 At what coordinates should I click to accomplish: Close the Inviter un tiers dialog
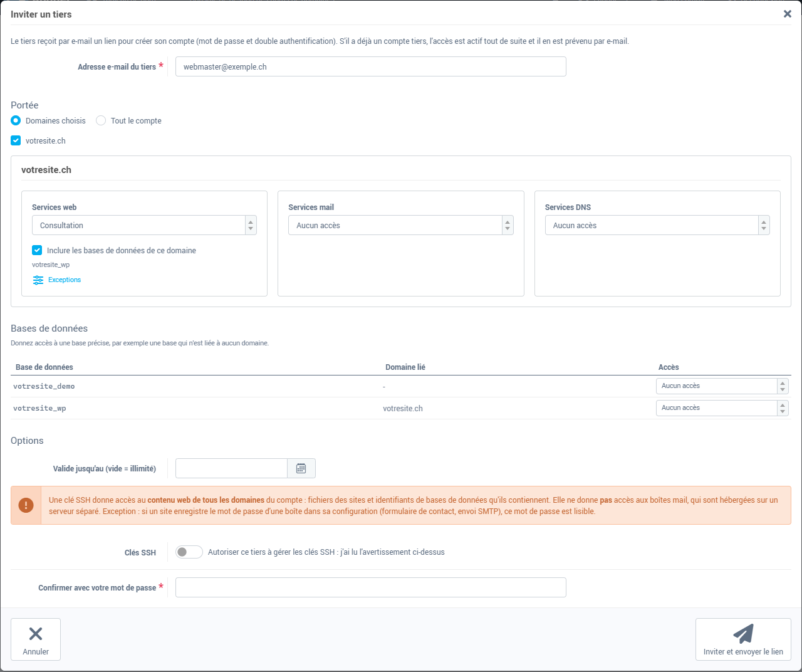pos(787,14)
